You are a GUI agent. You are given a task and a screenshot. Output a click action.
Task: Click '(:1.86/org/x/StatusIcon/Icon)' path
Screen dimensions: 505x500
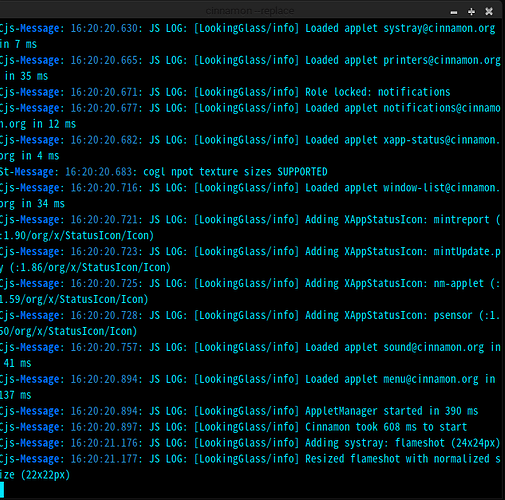click(90, 268)
